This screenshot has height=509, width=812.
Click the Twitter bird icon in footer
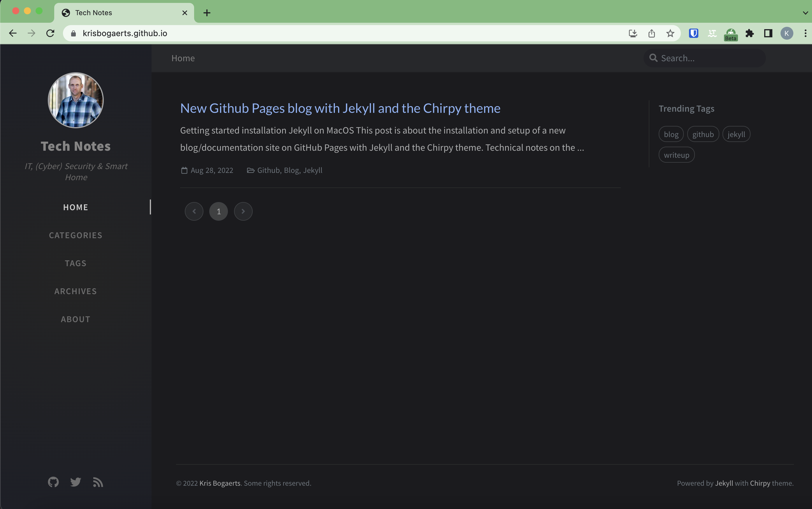(x=75, y=482)
